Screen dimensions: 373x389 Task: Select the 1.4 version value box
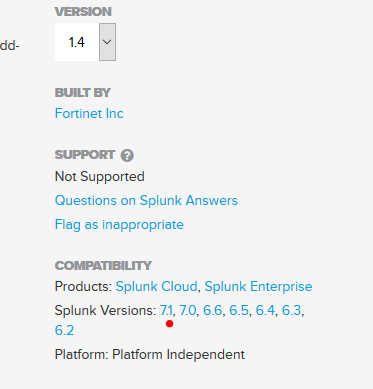pos(77,42)
